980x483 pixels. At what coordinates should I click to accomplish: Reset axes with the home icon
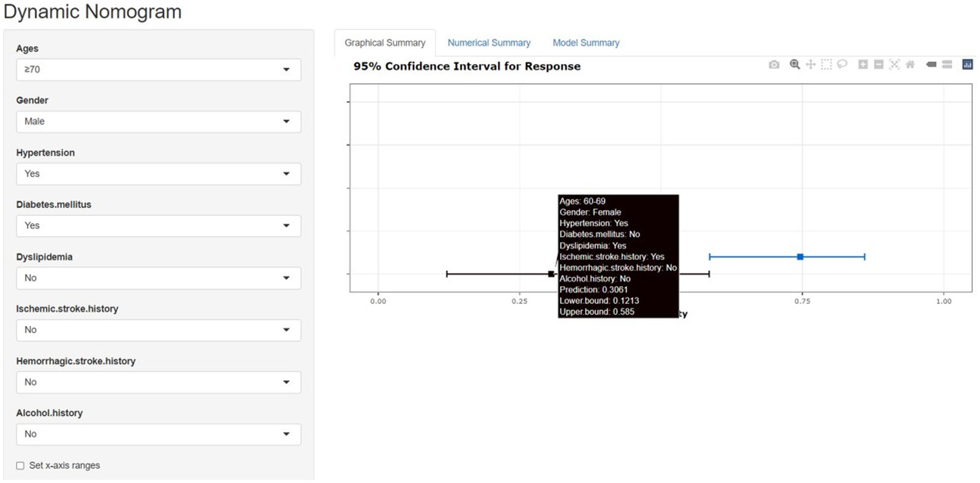910,65
